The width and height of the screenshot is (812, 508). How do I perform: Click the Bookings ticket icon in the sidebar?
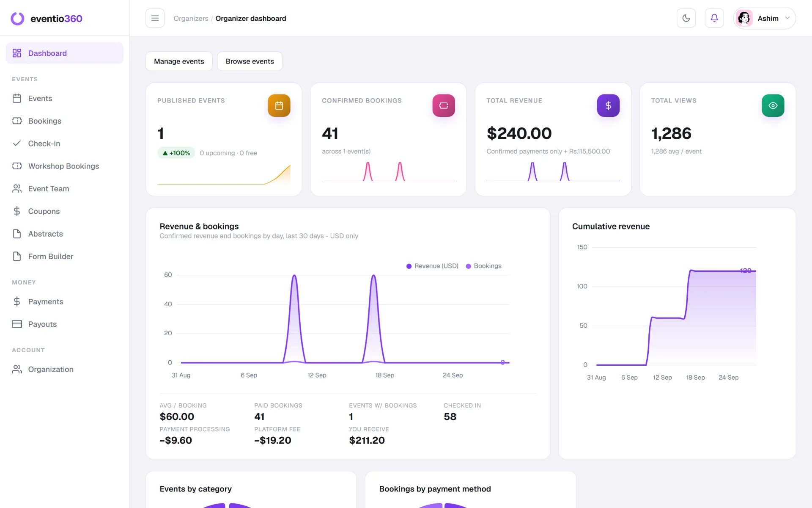(17, 121)
